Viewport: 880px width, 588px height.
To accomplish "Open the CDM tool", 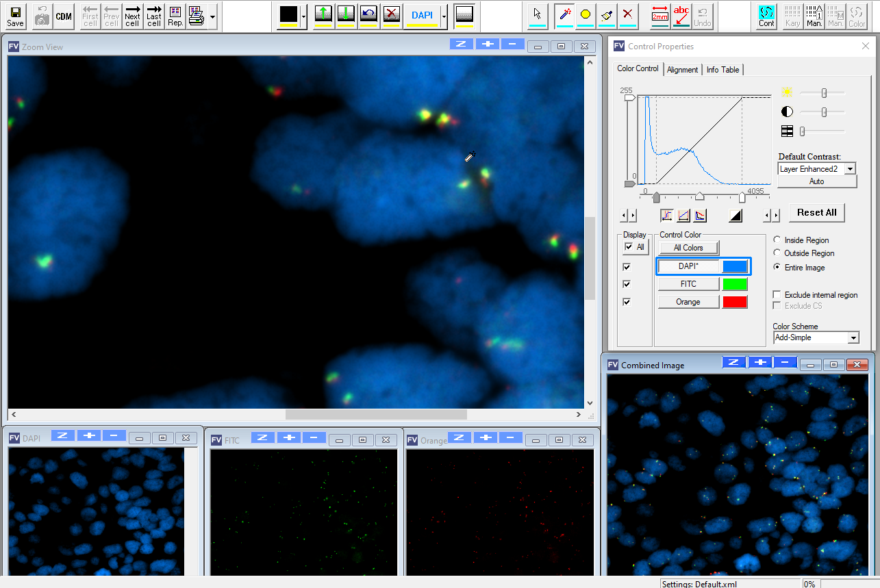I will coord(64,16).
